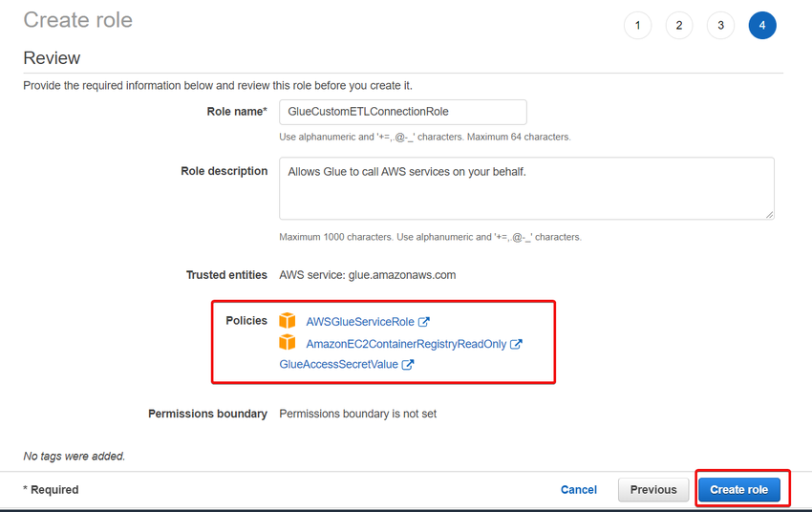Click external link icon beside AWSGlueServiceRole
Screen dimensions: 812x512
coord(424,322)
